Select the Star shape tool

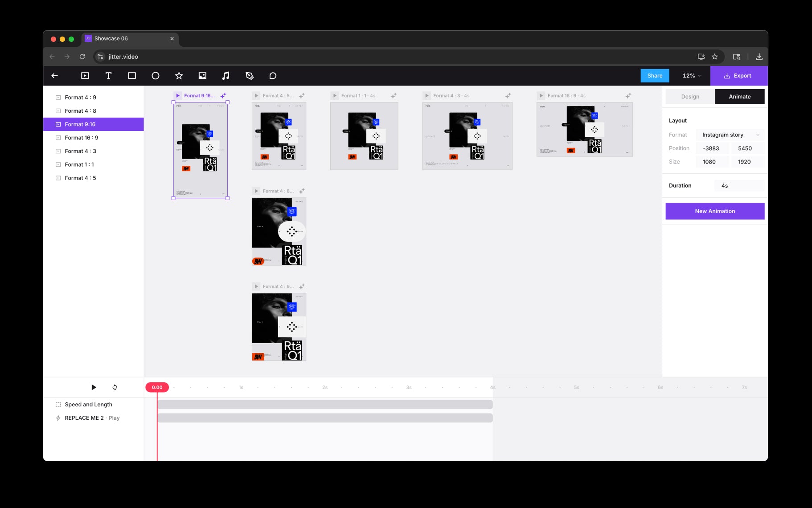coord(179,76)
